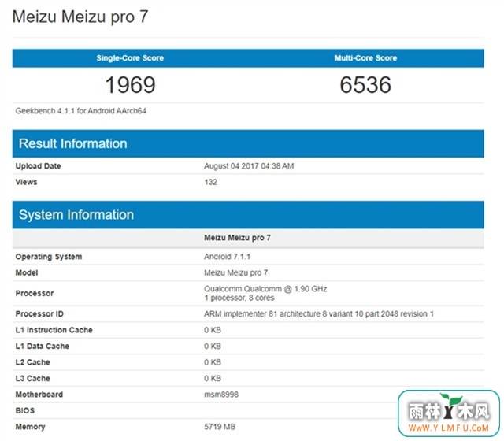Viewport: 504px width, 441px height.
Task: Select the 'Views' label
Action: pos(26,182)
